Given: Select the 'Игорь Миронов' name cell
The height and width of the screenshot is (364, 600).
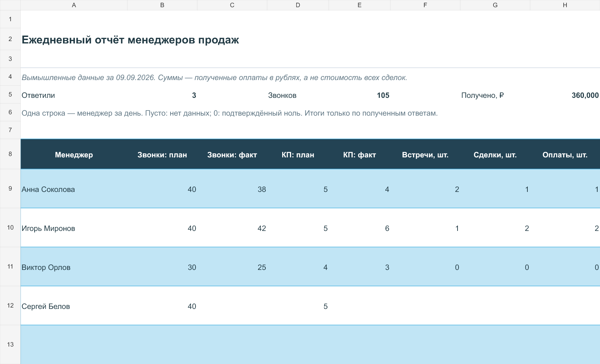Looking at the screenshot, I should pos(74,228).
